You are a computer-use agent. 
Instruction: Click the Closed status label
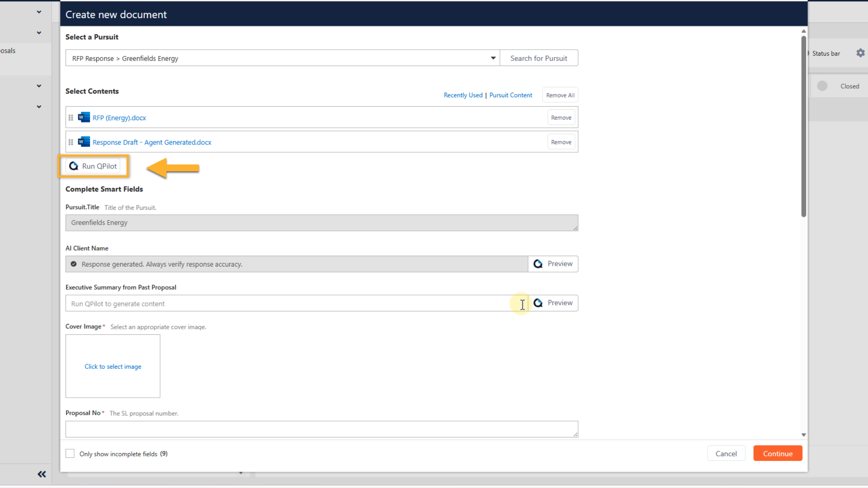(849, 86)
